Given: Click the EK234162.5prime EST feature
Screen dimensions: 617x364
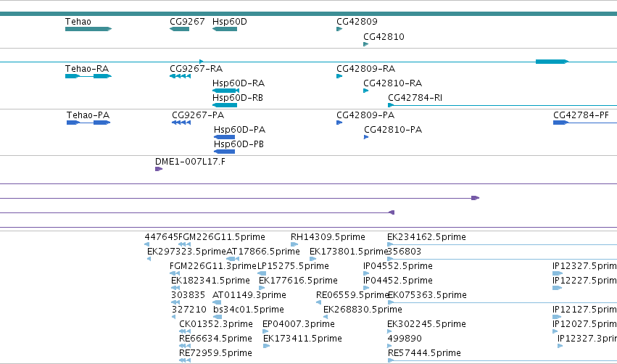Looking at the screenshot, I should (x=502, y=244).
